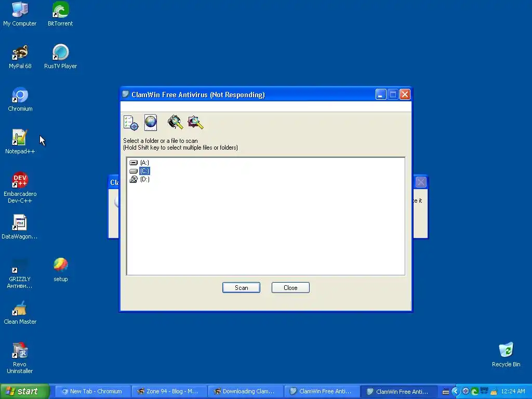Select the Revo Uninstaller desktop icon
The image size is (532, 399).
click(x=20, y=358)
